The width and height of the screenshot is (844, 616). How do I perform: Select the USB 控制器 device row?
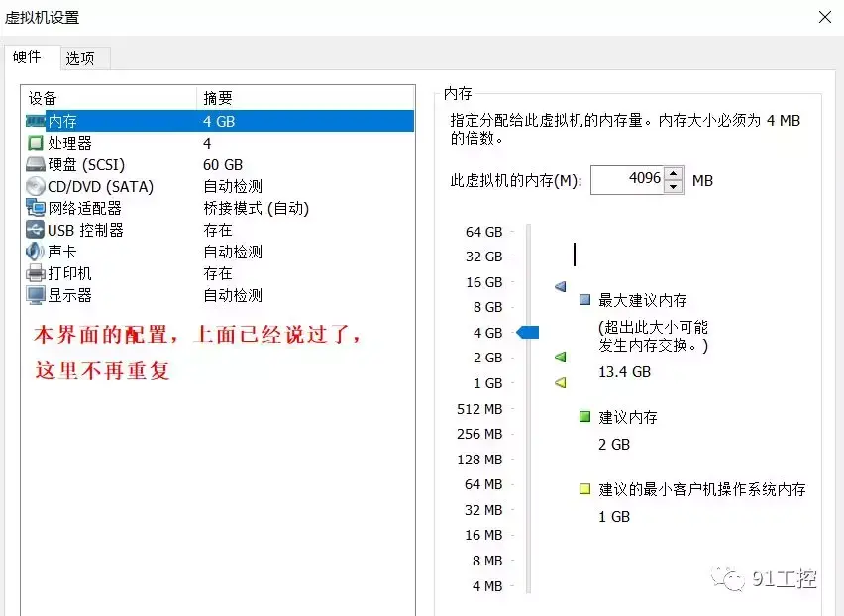coord(220,230)
